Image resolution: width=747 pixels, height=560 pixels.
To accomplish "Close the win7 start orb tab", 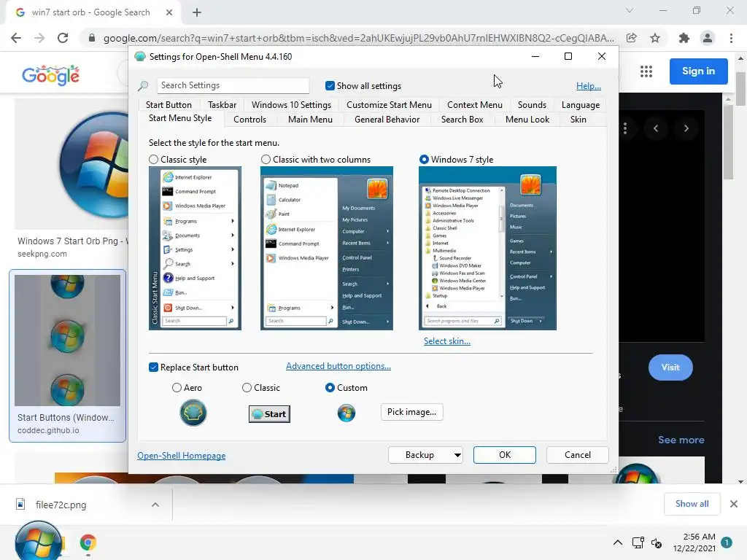I will click(169, 12).
